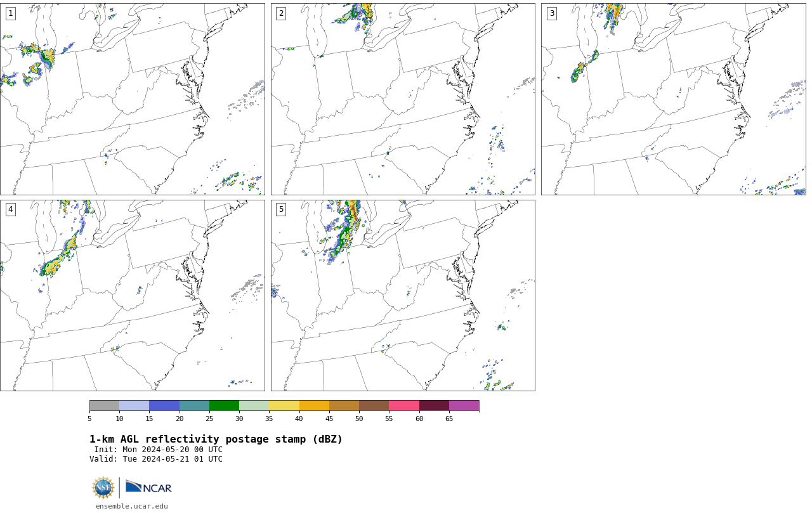Image resolution: width=812 pixels, height=513 pixels.
Task: Open ensemble member 5 reflectivity map
Action: pyautogui.click(x=403, y=295)
